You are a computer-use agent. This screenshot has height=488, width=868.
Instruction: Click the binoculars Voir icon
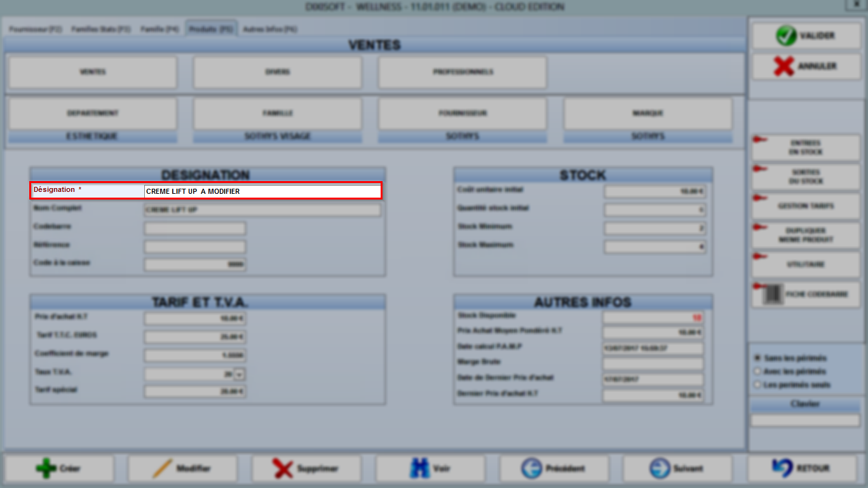click(x=420, y=469)
